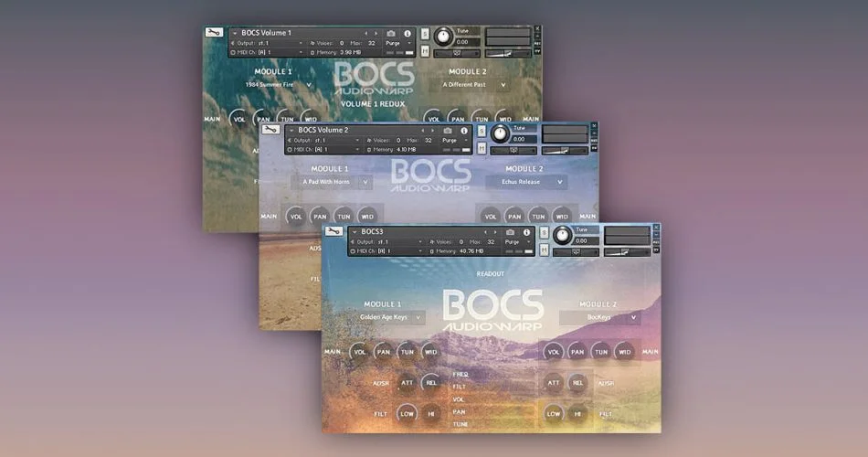Image resolution: width=868 pixels, height=457 pixels.
Task: Click the Tune knob in BOCS Volume 2
Action: tap(500, 133)
